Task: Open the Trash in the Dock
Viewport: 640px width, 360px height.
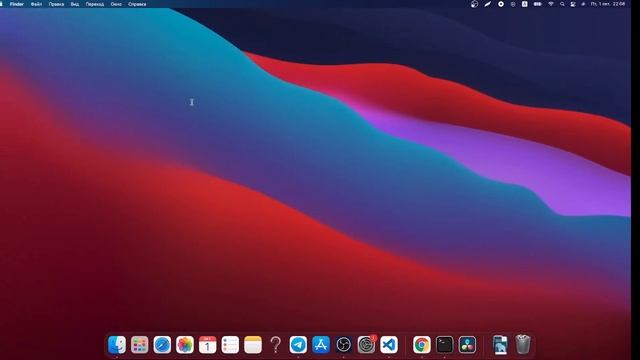Action: tap(523, 345)
